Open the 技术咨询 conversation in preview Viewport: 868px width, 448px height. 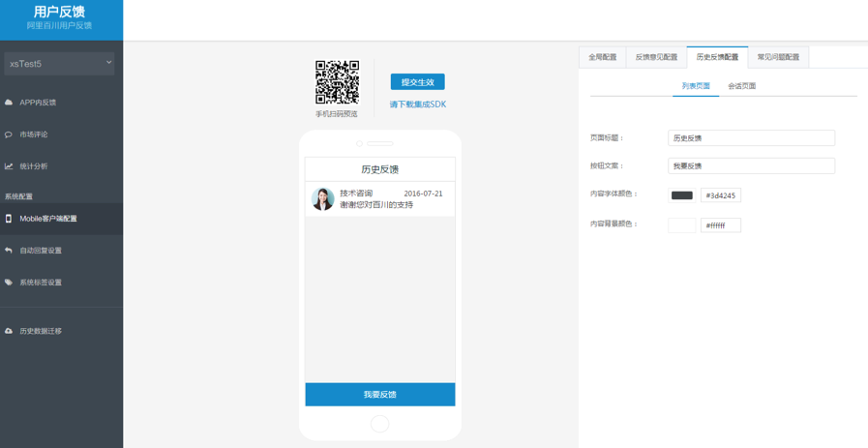click(x=380, y=198)
